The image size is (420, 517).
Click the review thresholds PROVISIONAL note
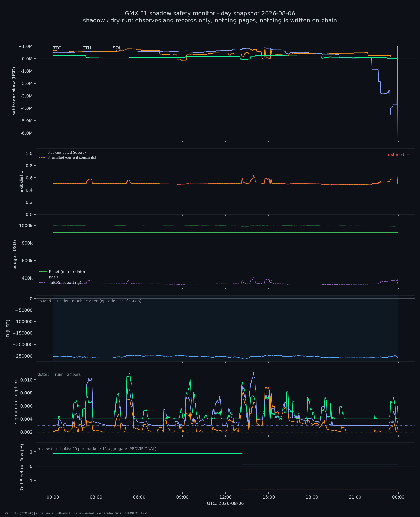tap(97, 449)
